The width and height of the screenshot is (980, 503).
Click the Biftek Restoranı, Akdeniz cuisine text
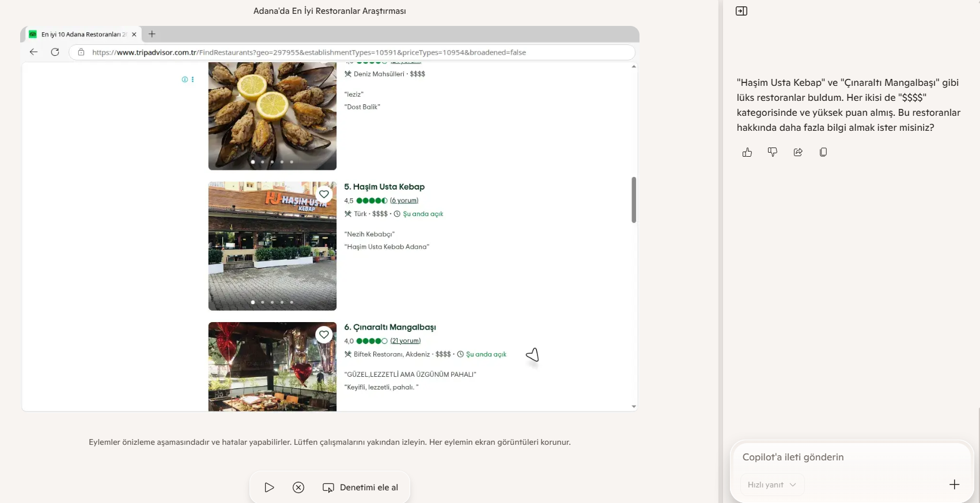click(392, 354)
